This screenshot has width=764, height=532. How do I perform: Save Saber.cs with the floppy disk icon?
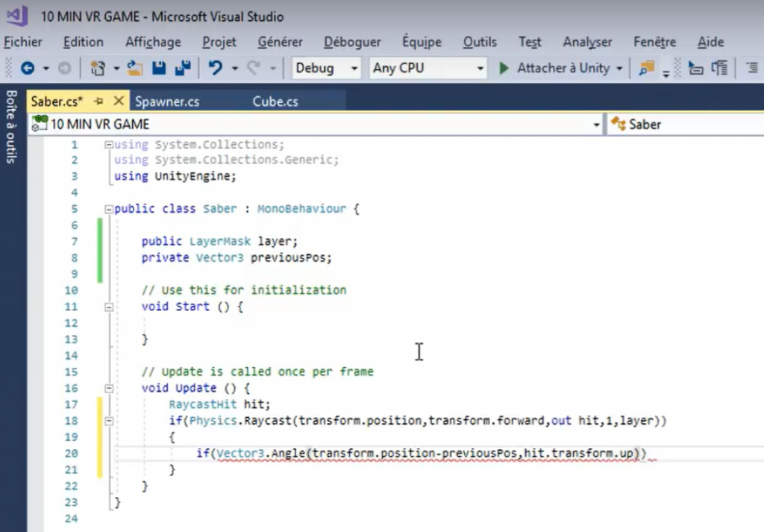pyautogui.click(x=159, y=68)
